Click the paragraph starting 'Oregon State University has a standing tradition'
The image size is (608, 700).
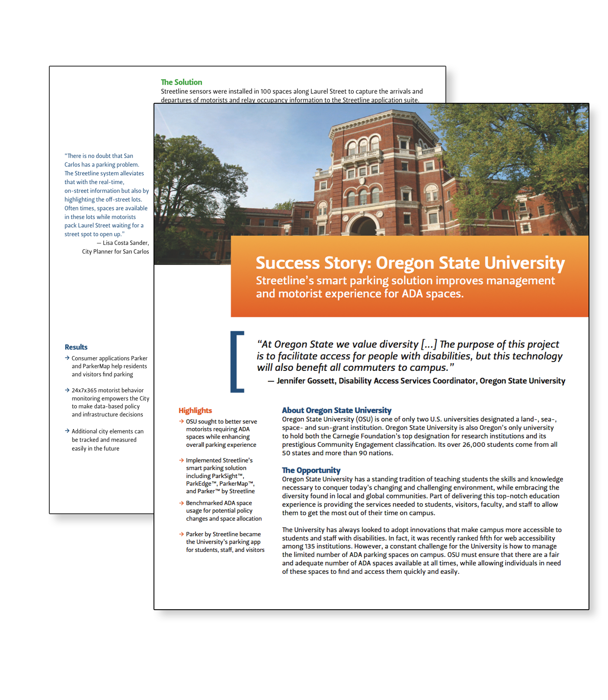click(x=422, y=496)
